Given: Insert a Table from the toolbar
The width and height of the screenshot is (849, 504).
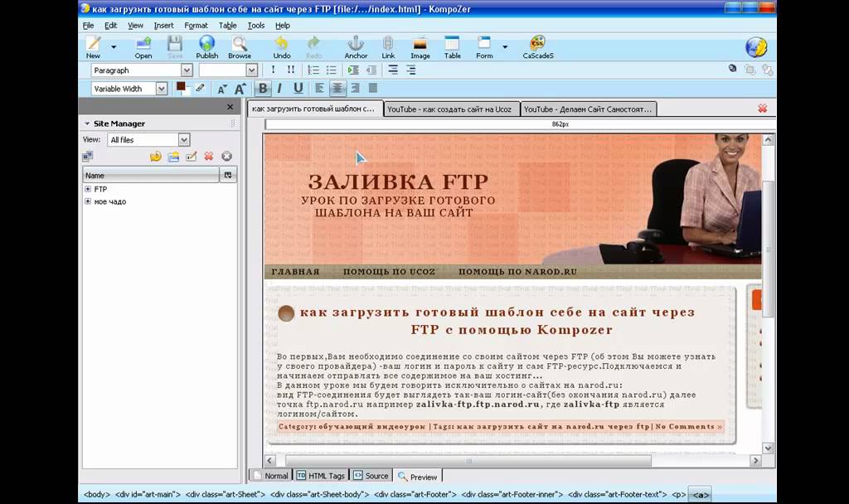Looking at the screenshot, I should (452, 46).
